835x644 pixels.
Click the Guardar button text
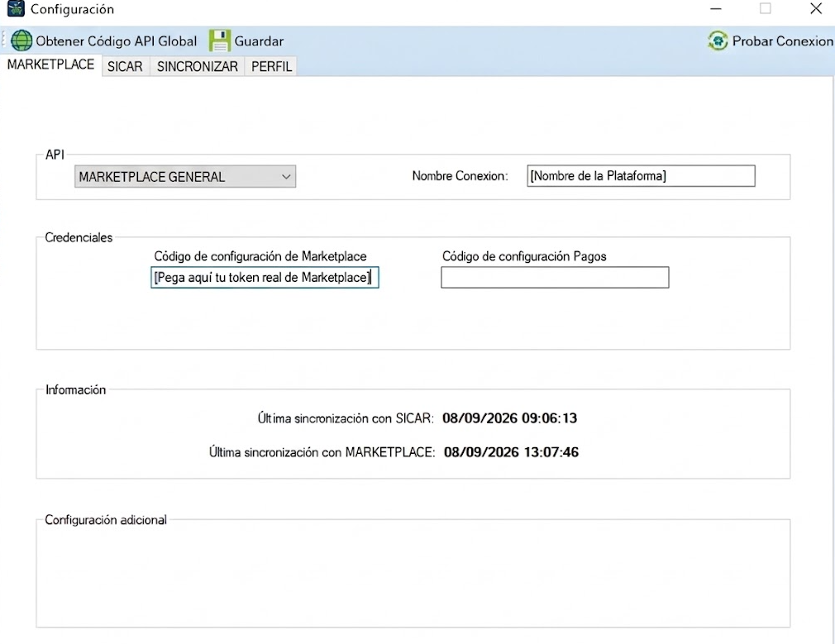pos(259,41)
